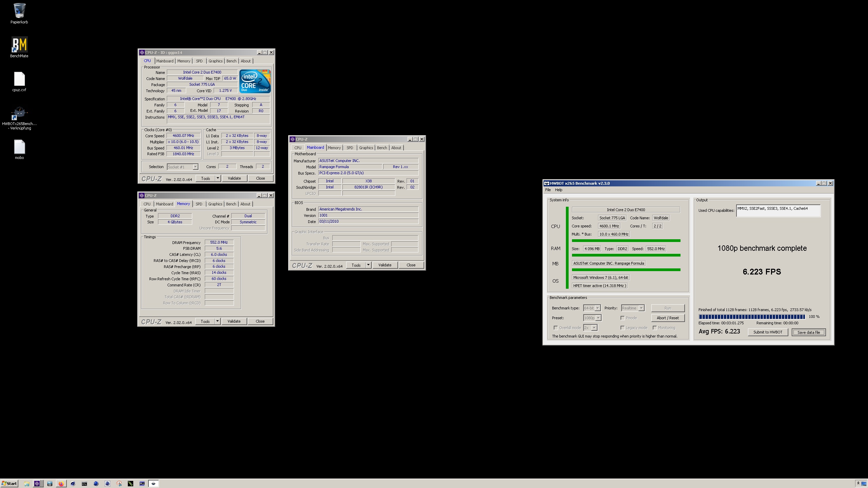Switch to CPU tab in CPU-Z Mainboard window
The width and height of the screenshot is (868, 488).
(298, 148)
